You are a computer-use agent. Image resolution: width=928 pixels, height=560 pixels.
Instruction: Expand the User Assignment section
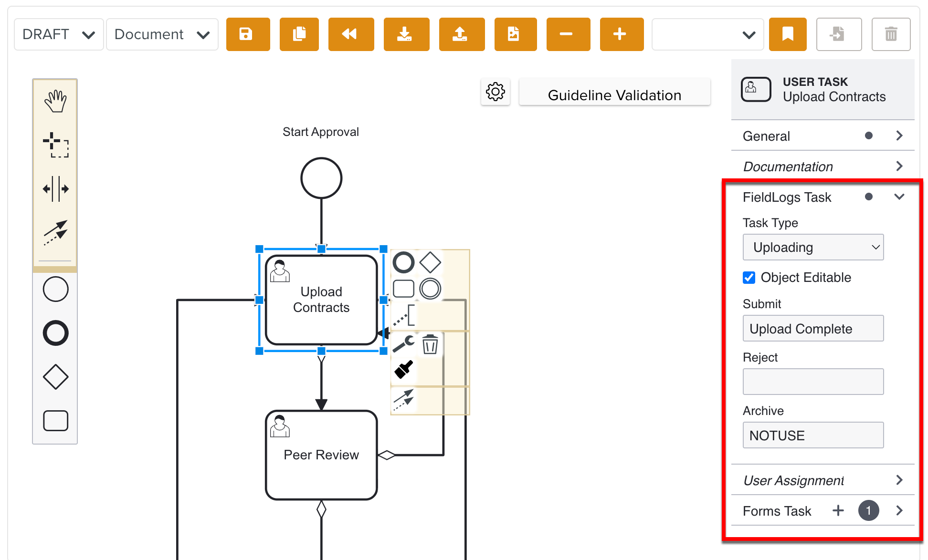coord(899,480)
